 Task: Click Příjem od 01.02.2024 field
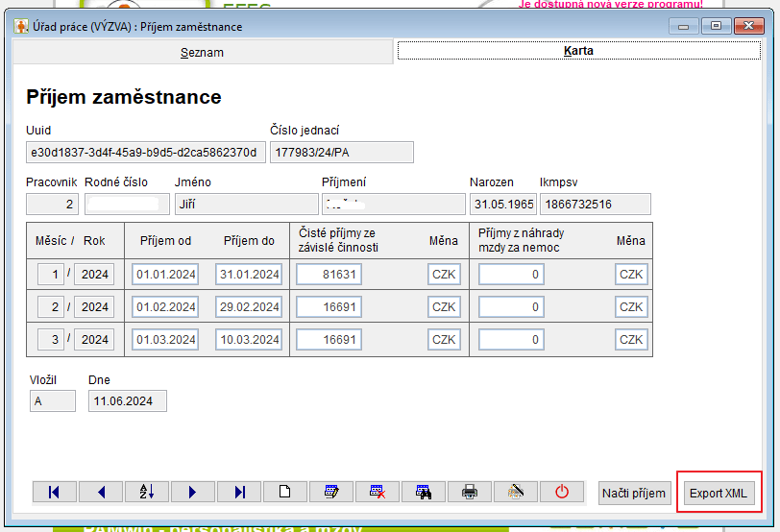(165, 306)
